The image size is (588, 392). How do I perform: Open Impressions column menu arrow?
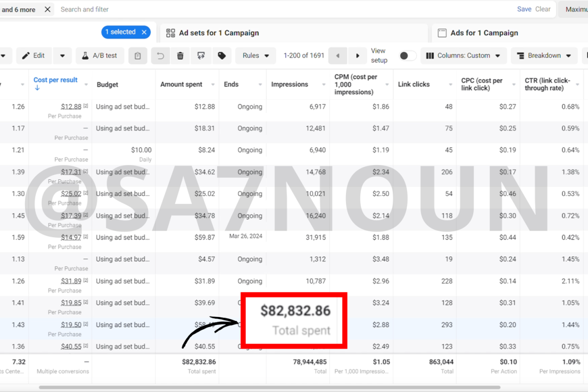(x=323, y=85)
